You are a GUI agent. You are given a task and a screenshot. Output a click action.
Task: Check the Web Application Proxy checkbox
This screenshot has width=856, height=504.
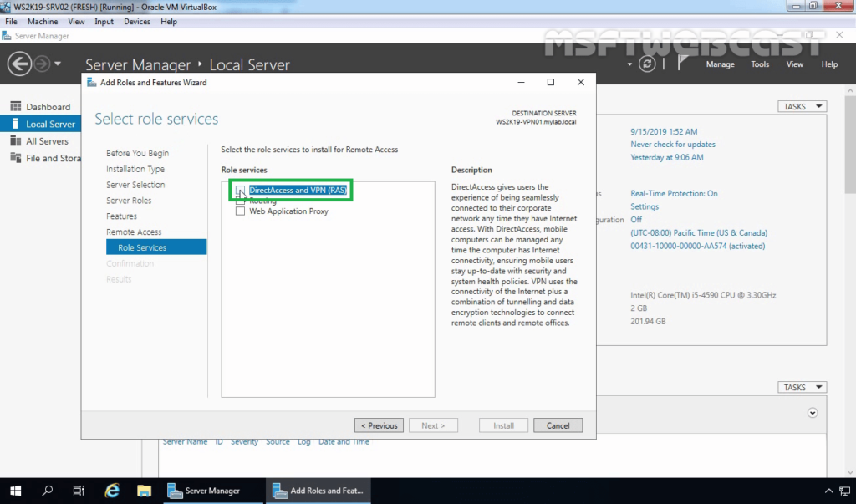240,211
